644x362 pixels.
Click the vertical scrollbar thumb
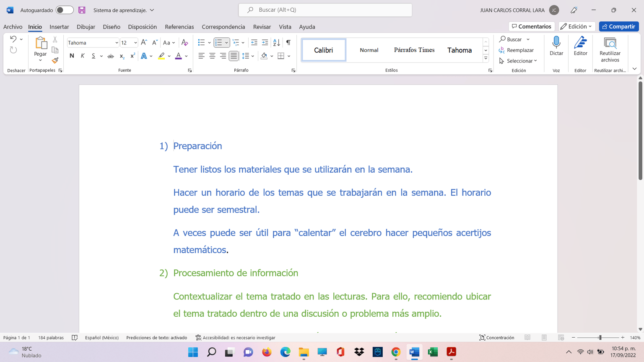pyautogui.click(x=640, y=130)
